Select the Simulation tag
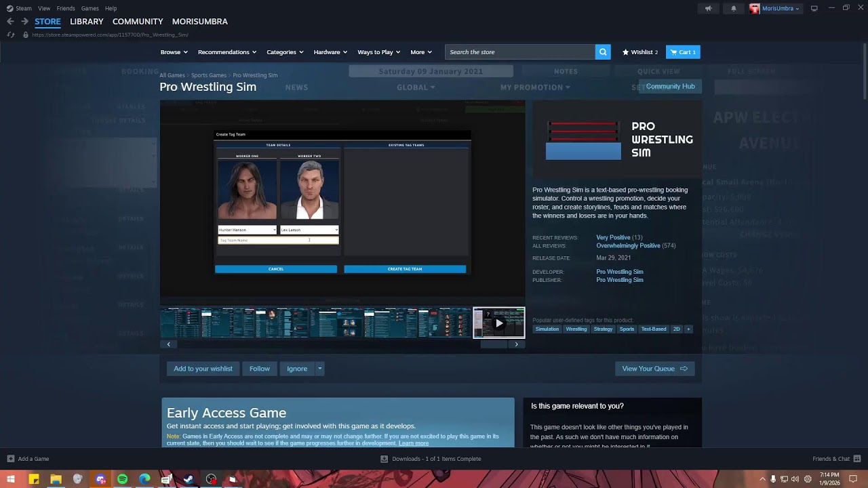This screenshot has height=488, width=868. [547, 329]
